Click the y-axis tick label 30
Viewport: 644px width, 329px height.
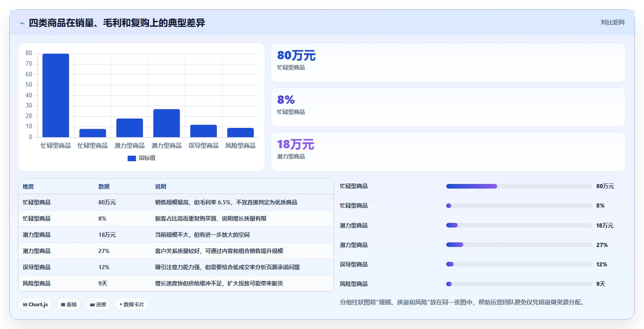[x=29, y=106]
